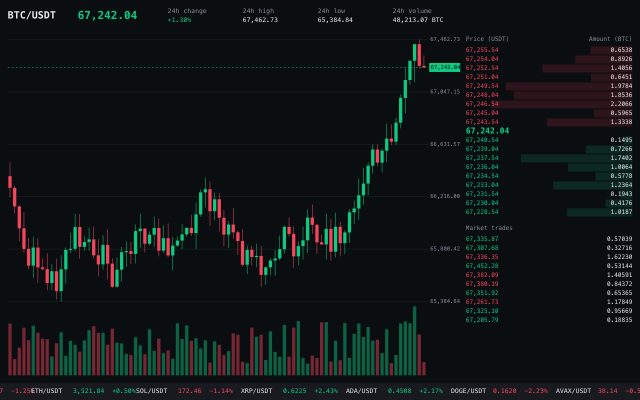This screenshot has width=640, height=400.
Task: Click chart axis label 66,631.57
Action: (445, 144)
